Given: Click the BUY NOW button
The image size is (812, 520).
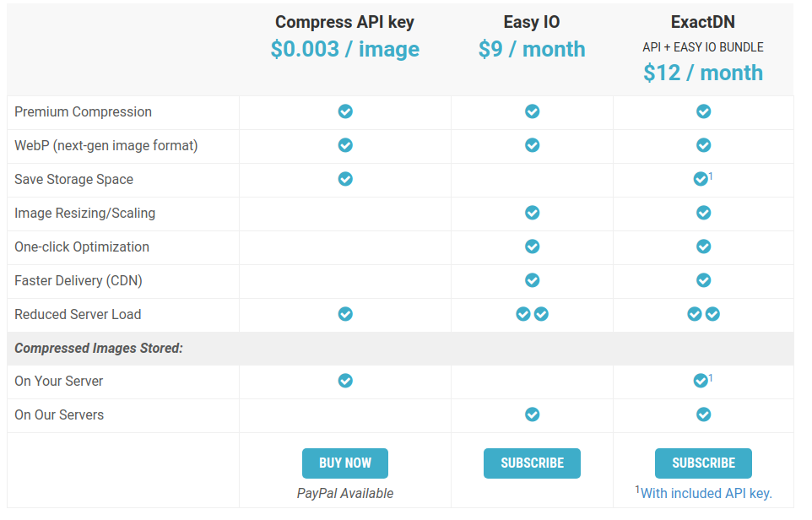Looking at the screenshot, I should click(345, 463).
